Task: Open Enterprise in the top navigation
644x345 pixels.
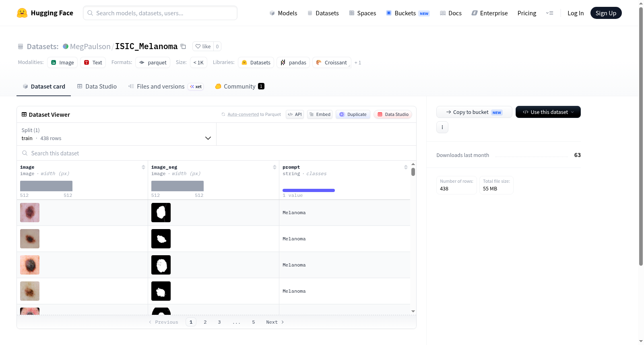Action: click(x=489, y=13)
